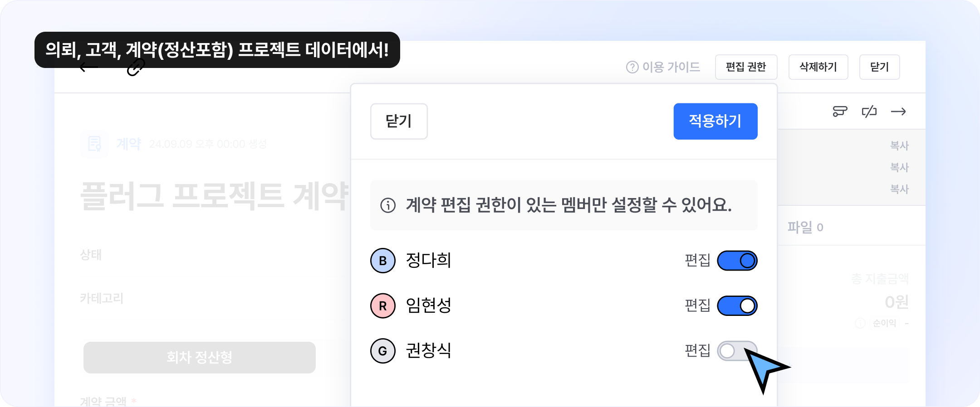Close the permission popup with 닫기

(398, 121)
